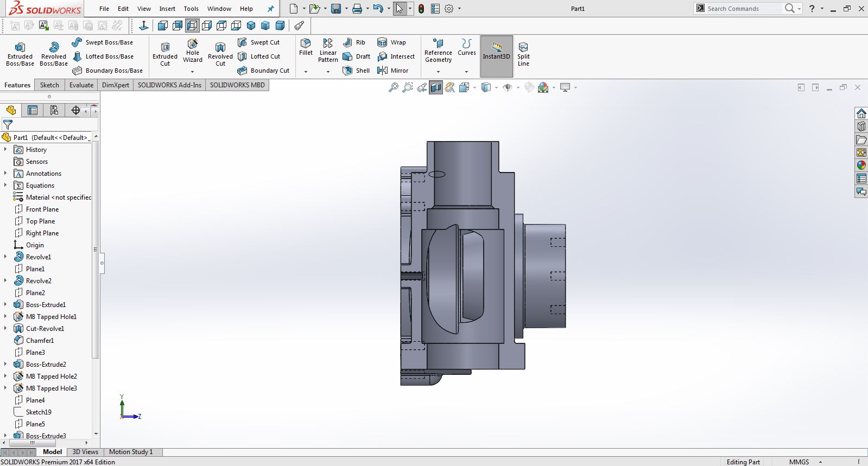Image resolution: width=868 pixels, height=466 pixels.
Task: Open the Insert menu
Action: [x=167, y=9]
